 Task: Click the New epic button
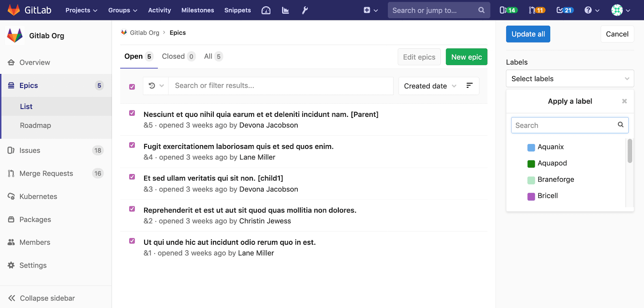pos(466,57)
